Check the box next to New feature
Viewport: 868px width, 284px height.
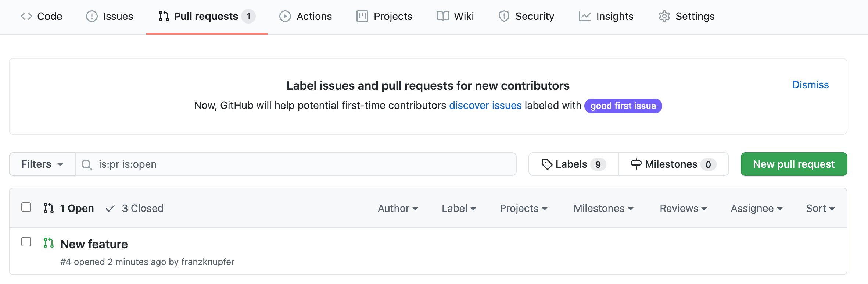[26, 242]
